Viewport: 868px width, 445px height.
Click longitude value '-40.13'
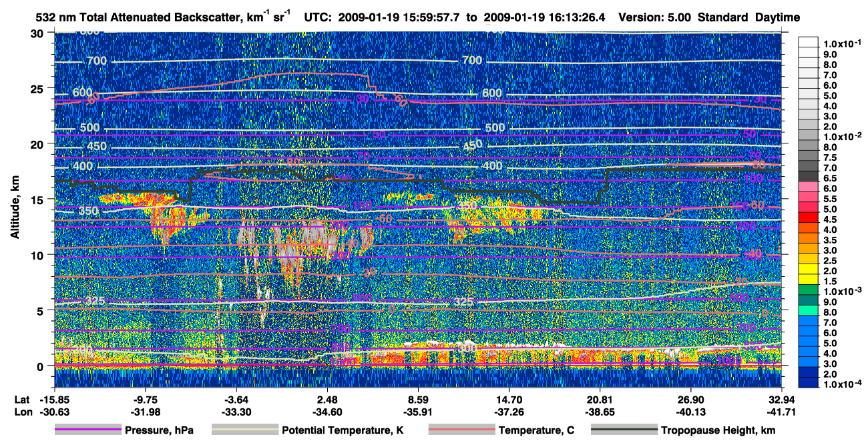(691, 412)
